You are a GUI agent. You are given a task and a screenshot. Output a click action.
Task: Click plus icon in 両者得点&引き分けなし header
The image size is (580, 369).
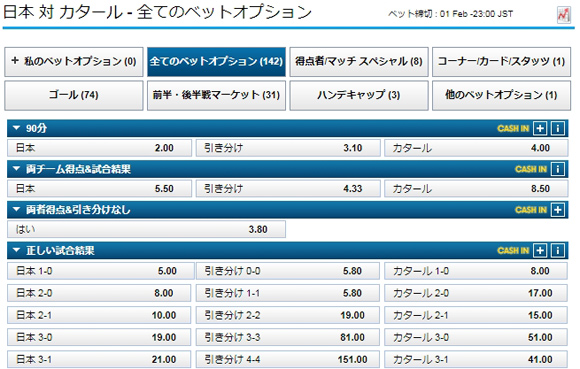click(x=558, y=210)
